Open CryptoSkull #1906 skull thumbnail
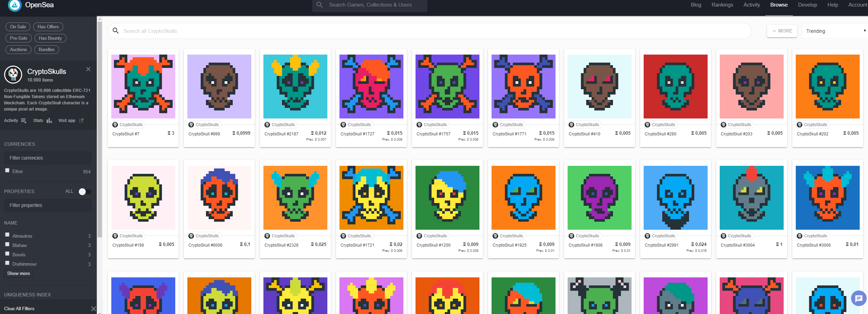 (x=599, y=198)
